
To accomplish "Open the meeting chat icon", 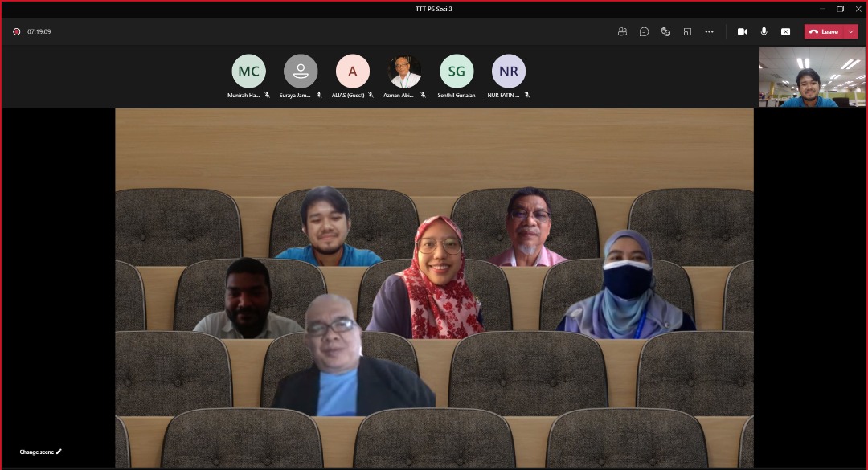I will point(644,31).
